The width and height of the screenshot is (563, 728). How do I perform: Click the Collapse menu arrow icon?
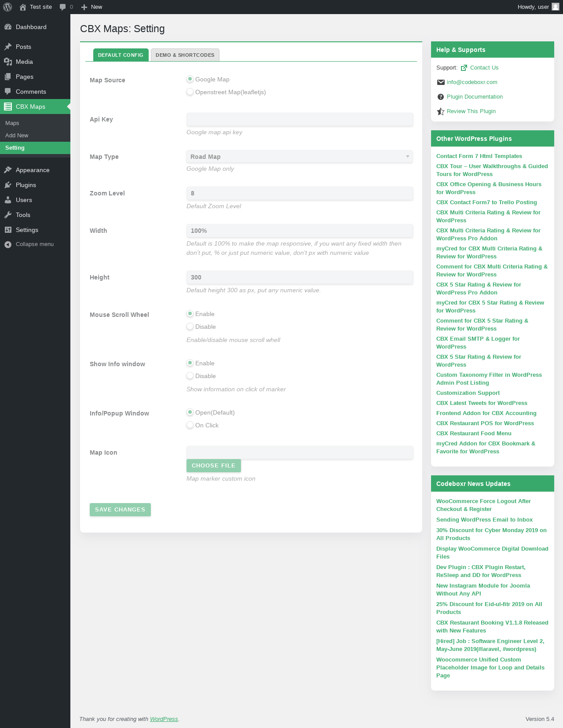8,244
